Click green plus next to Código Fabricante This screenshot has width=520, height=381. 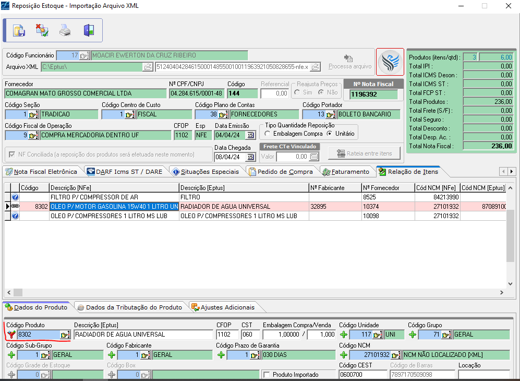(x=112, y=355)
